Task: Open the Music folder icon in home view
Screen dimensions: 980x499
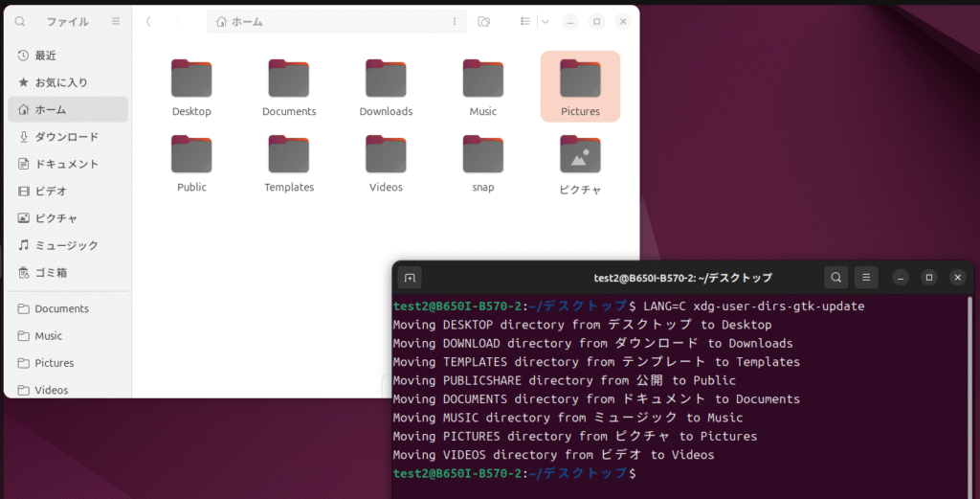Action: 482,87
